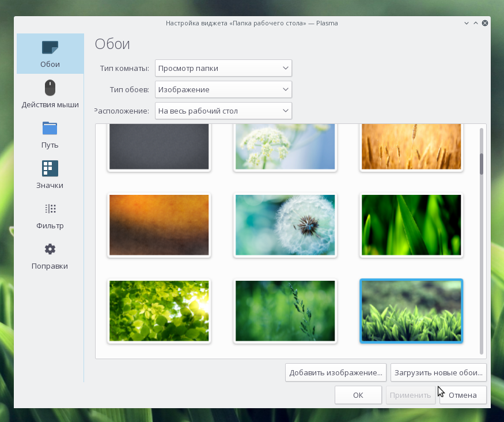Image resolution: width=504 pixels, height=422 pixels.
Task: Expand the Тип комнаты dropdown
Action: point(223,68)
